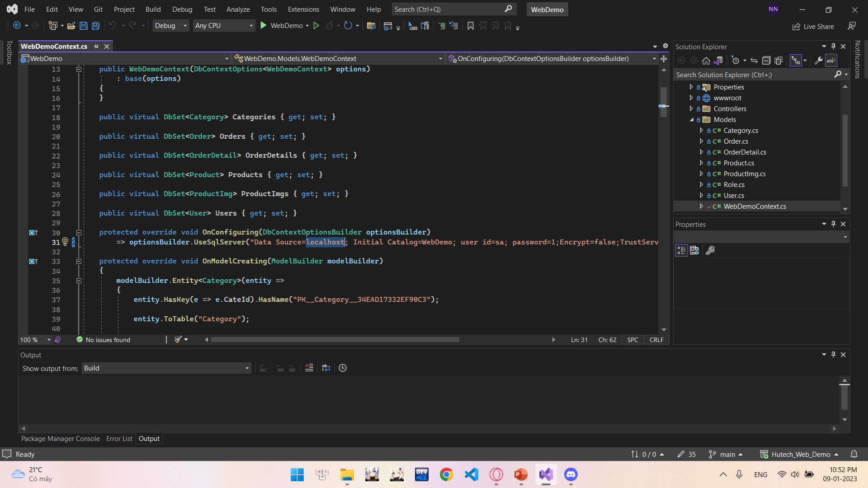
Task: Open the Debug configuration dropdown
Action: pyautogui.click(x=171, y=26)
